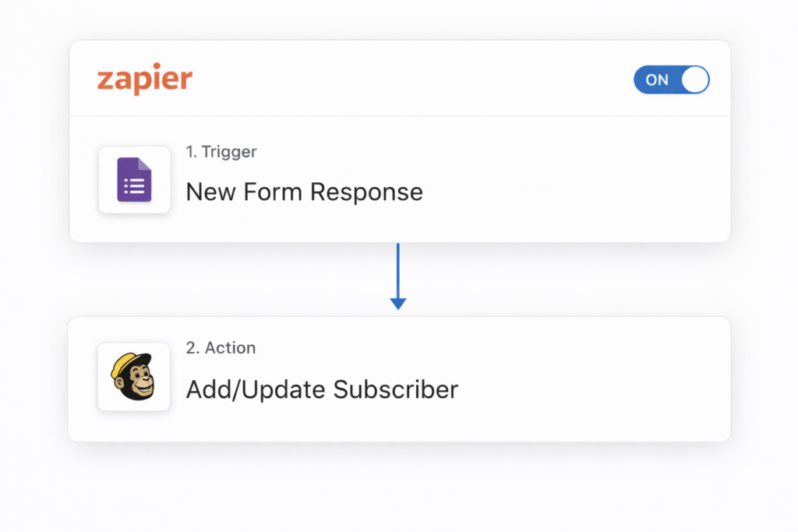Click the "ON" text inside the switch
The image size is (798, 532).
pos(657,79)
